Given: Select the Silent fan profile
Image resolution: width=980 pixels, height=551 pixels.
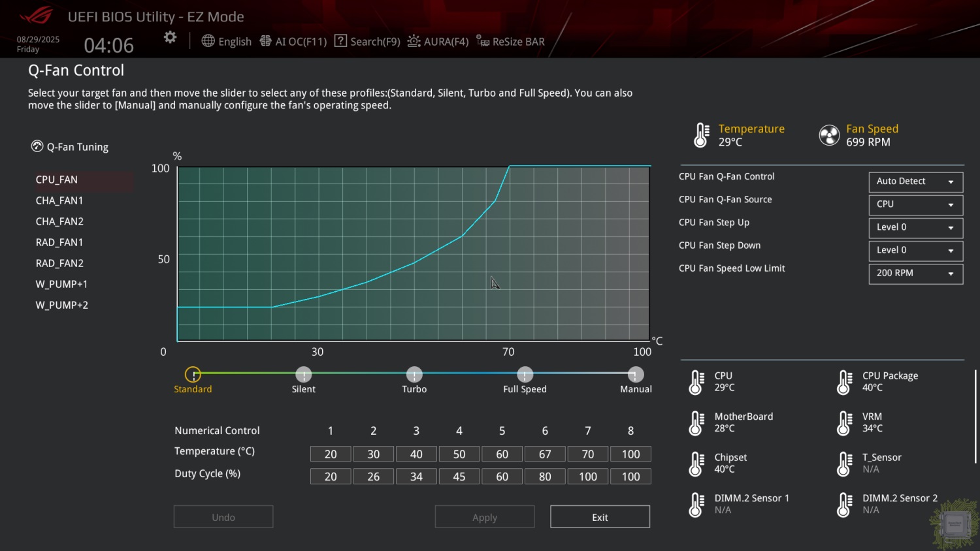Looking at the screenshot, I should point(303,375).
